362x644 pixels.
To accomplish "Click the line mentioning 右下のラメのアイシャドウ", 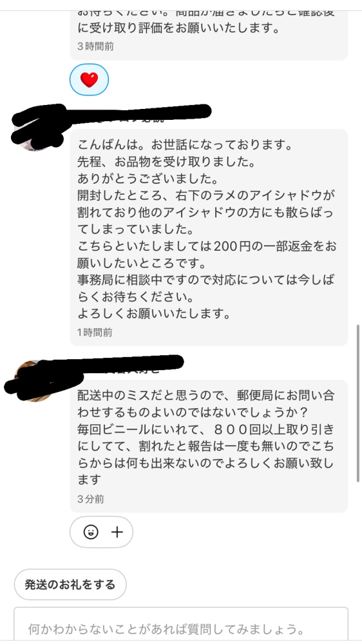I will tap(206, 195).
